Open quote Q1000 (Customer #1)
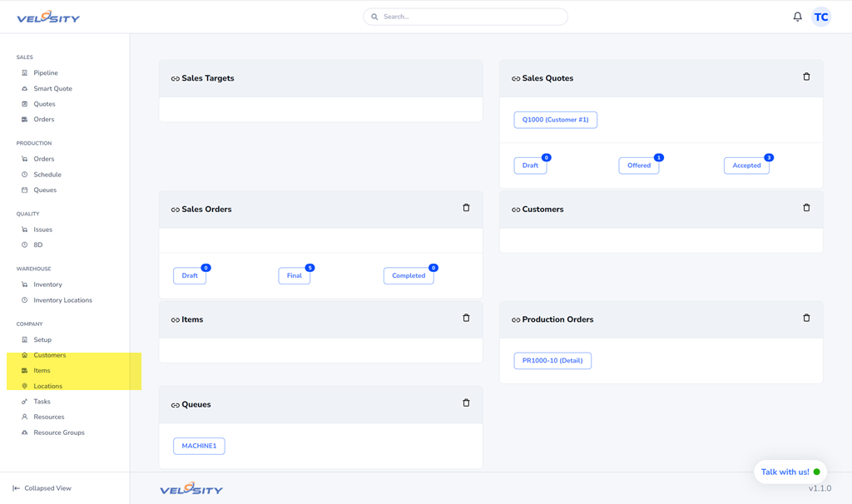The image size is (852, 504). [555, 120]
